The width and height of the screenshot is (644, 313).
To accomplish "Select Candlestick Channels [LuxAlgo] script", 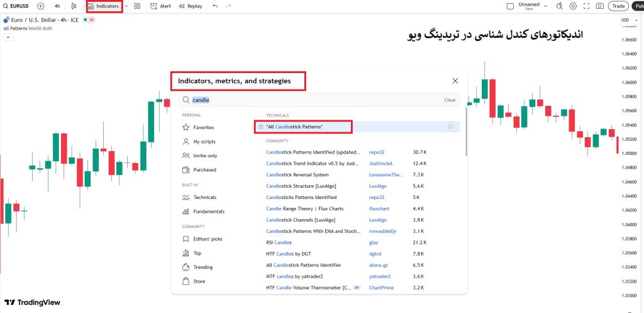I will 301,220.
